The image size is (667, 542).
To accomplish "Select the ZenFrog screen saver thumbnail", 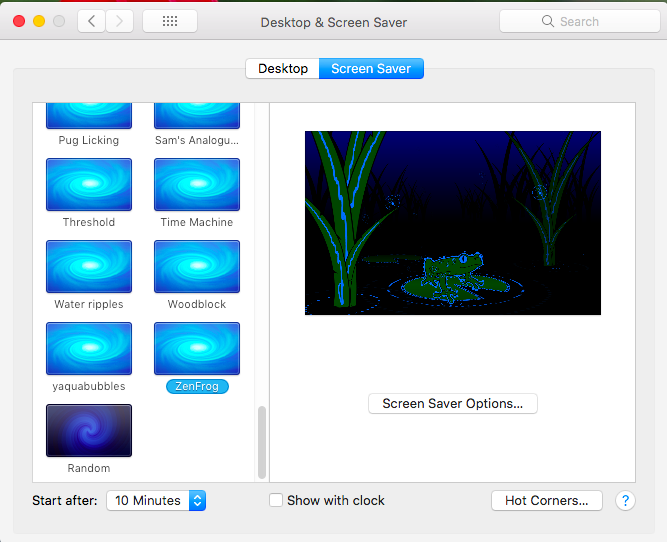I will [197, 349].
